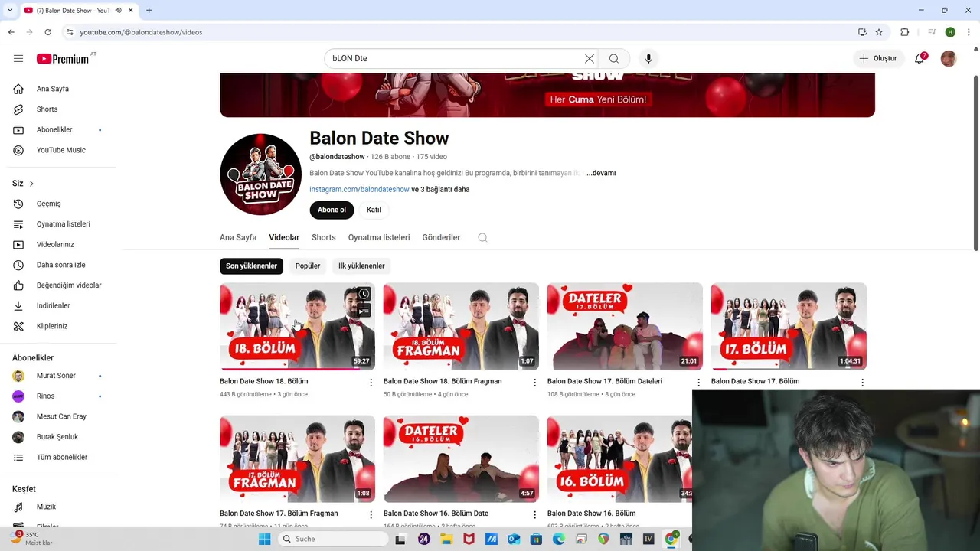Subscribe with the Abone ol button
The width and height of the screenshot is (980, 551).
click(332, 210)
